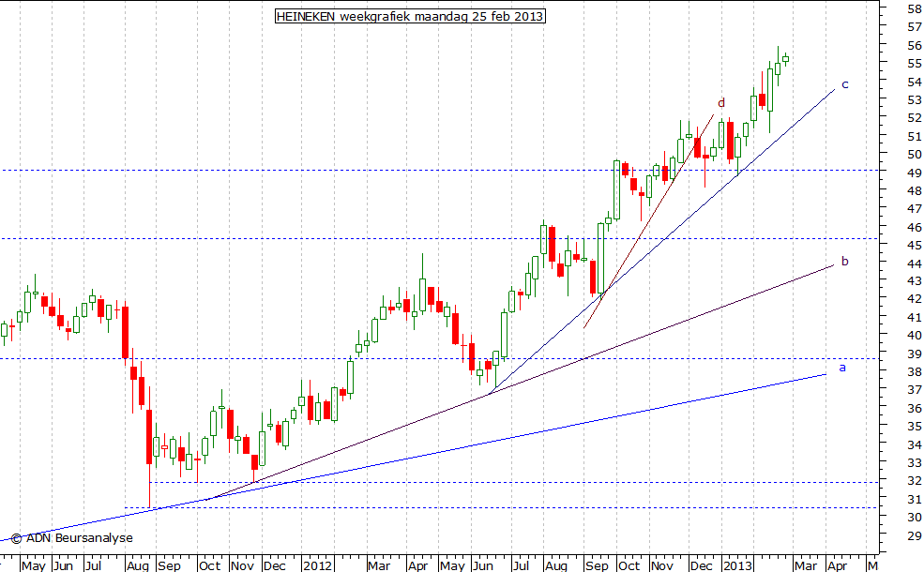This screenshot has width=924, height=572.
Task: Click the 'Aug' label before Sep 2011
Action: (x=138, y=565)
